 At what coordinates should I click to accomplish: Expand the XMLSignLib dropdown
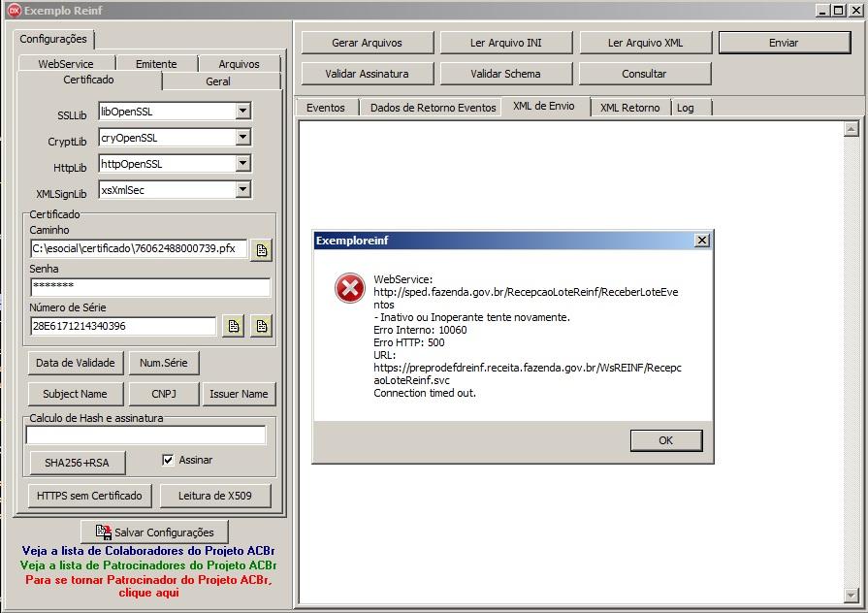(243, 190)
